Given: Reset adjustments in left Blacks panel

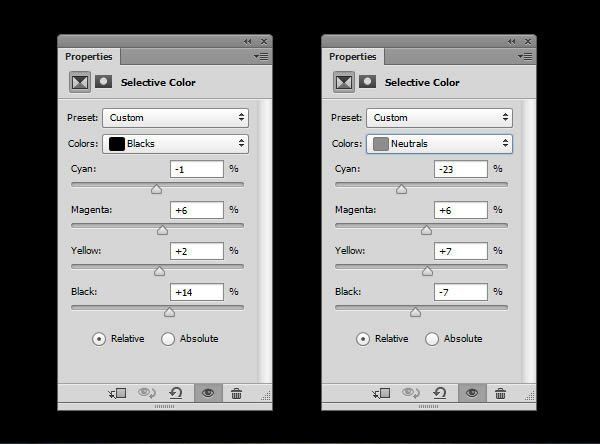Looking at the screenshot, I should tap(176, 393).
